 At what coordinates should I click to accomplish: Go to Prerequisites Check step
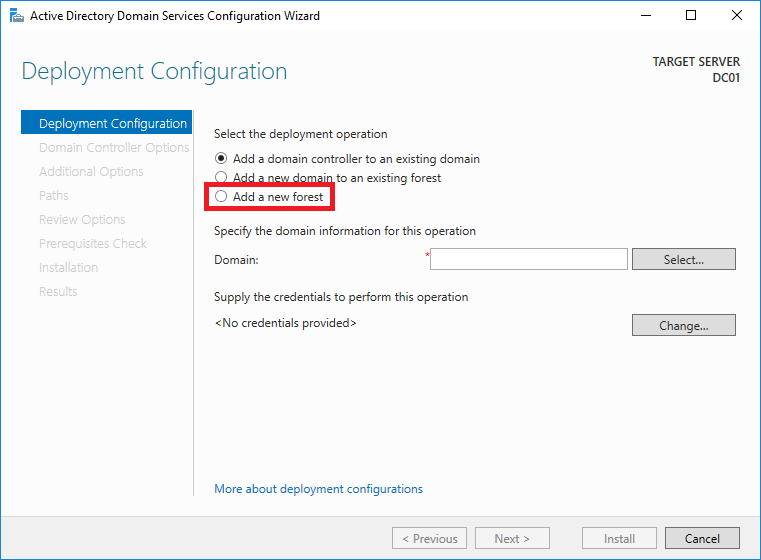(x=93, y=244)
